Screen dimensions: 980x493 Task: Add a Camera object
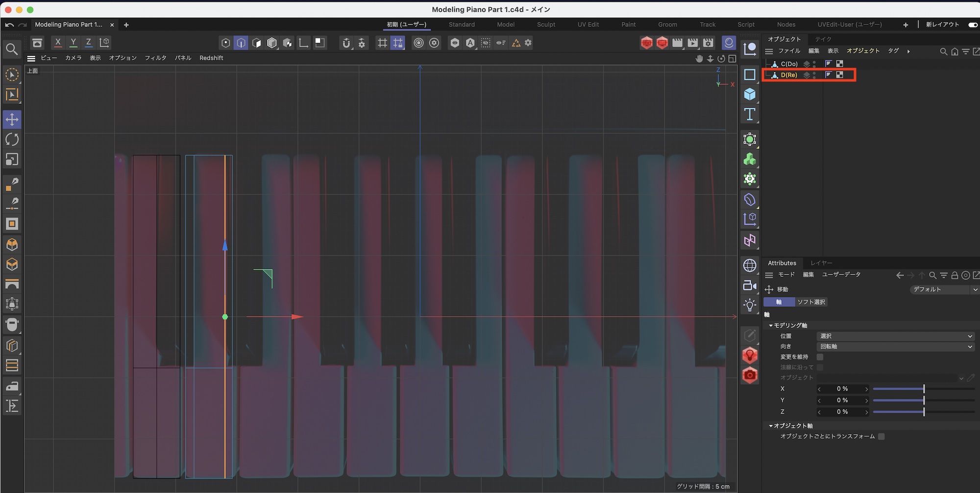750,285
